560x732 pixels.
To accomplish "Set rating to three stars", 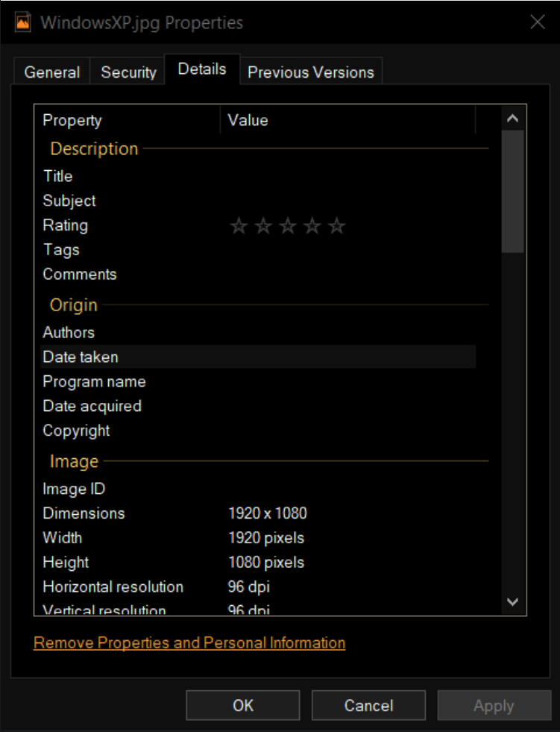I will 288,226.
